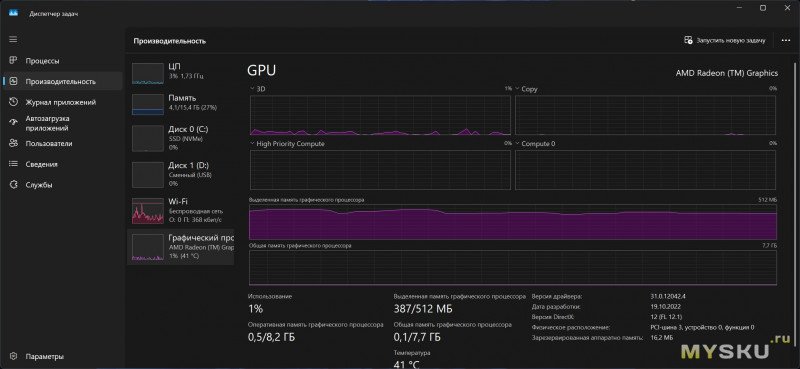Image resolution: width=800 pixels, height=369 pixels.
Task: Open the Compute 0 graph dropdown
Action: point(517,144)
